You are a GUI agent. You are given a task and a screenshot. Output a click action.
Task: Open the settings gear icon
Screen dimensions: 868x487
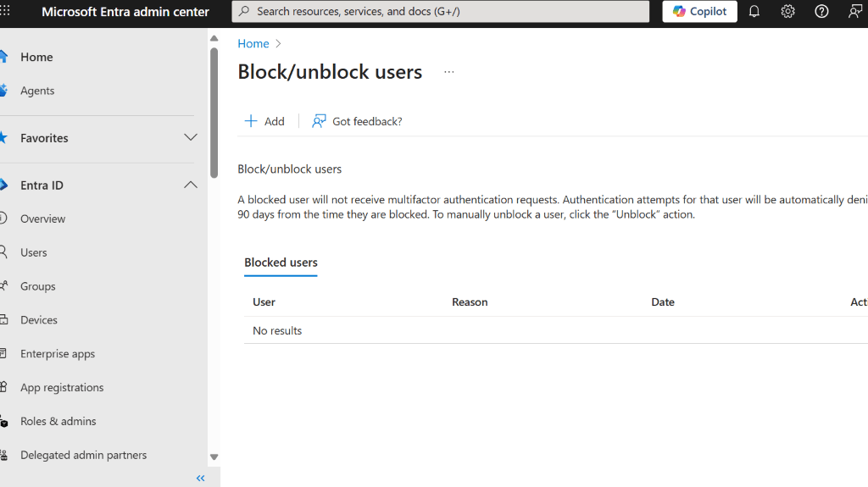787,11
